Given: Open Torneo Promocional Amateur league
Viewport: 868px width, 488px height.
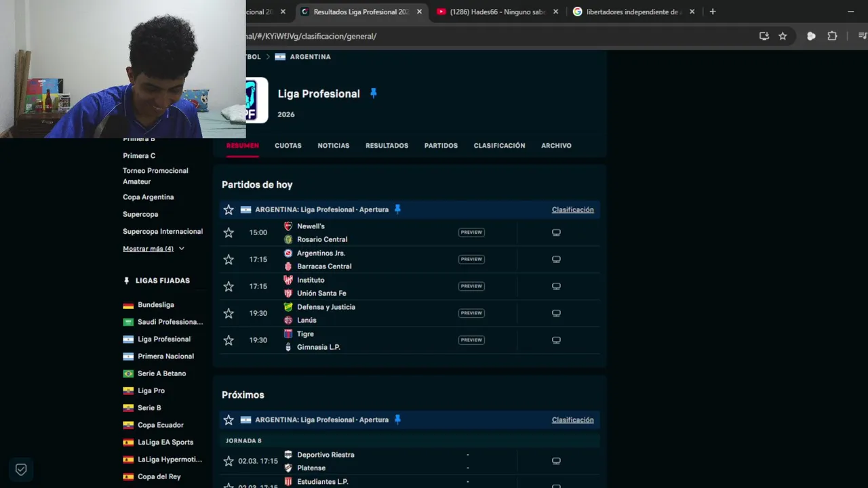Looking at the screenshot, I should pos(155,176).
